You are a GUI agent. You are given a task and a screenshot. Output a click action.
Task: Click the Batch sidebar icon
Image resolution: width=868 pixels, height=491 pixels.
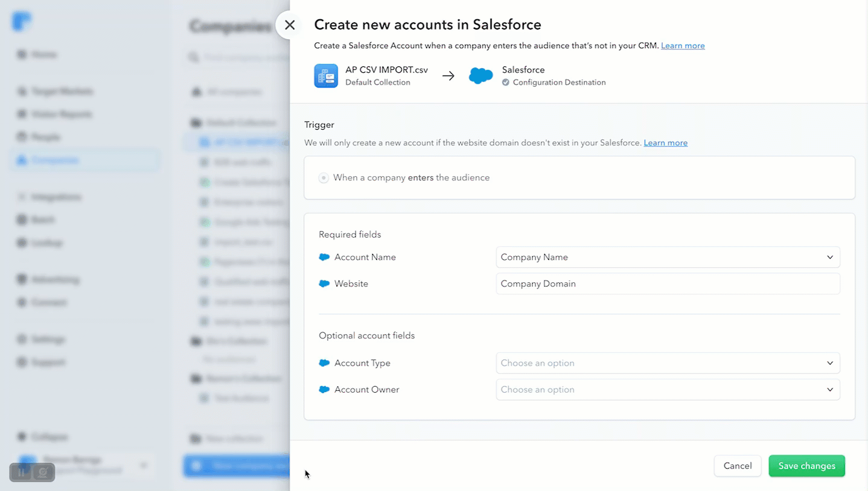(x=22, y=220)
